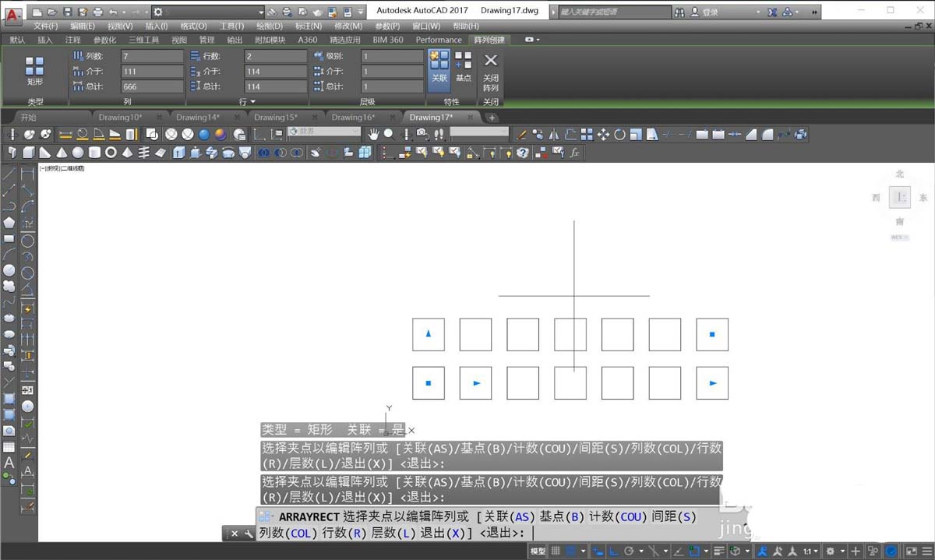Click the 列数(COL) command-line option
935x560 pixels.
288,533
